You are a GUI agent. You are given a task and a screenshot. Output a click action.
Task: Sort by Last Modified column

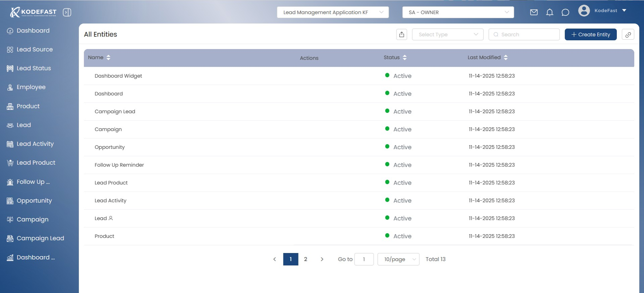(x=505, y=57)
